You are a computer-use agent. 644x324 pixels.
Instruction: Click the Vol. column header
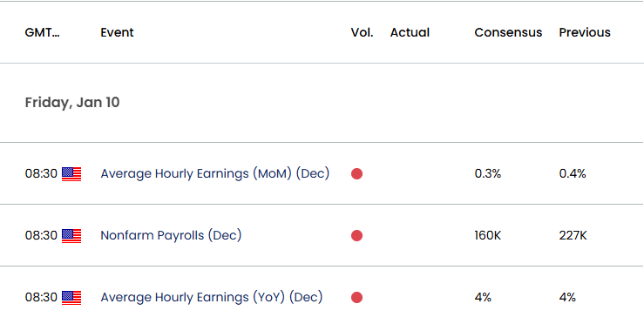362,32
